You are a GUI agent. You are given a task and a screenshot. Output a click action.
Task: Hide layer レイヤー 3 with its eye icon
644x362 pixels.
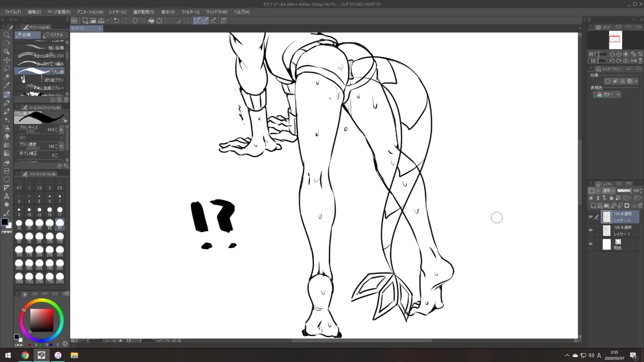591,217
